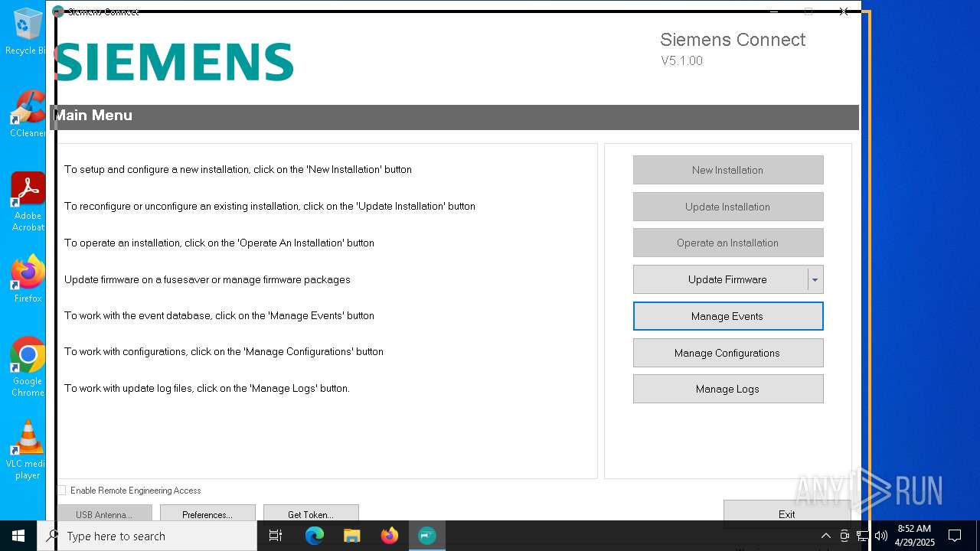This screenshot has height=551, width=980.
Task: Open the Windows Start menu
Action: [18, 536]
